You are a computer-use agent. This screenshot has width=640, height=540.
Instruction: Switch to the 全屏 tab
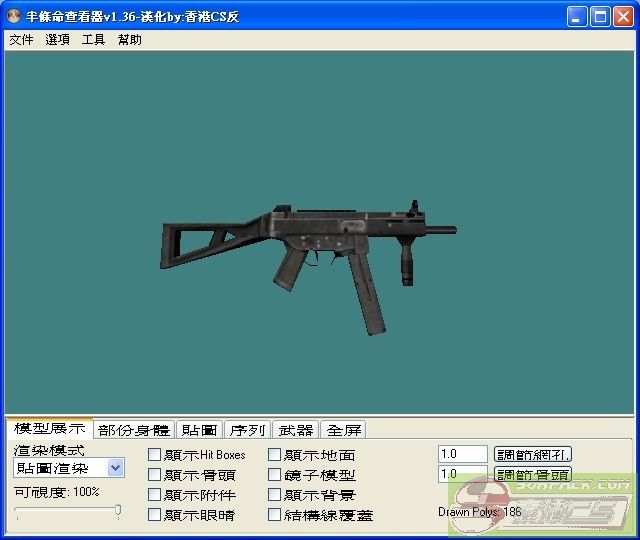[344, 430]
